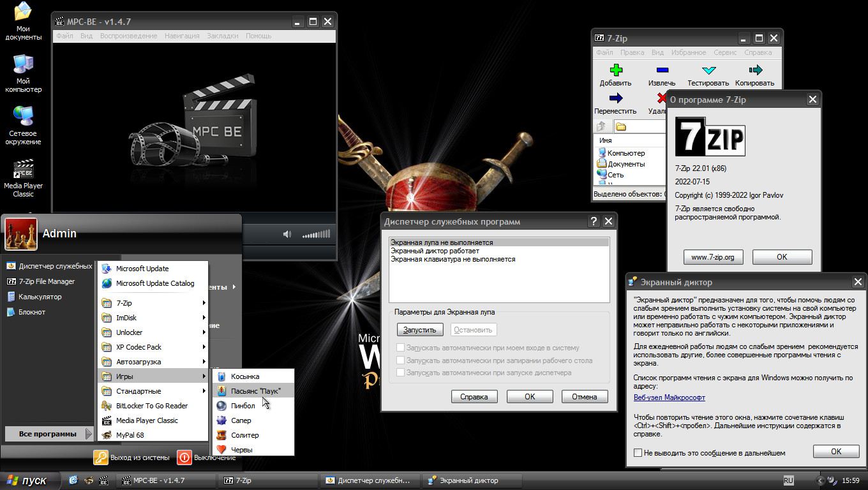Toggle auto-start at system logon checkbox
This screenshot has height=490, width=868.
click(x=401, y=348)
